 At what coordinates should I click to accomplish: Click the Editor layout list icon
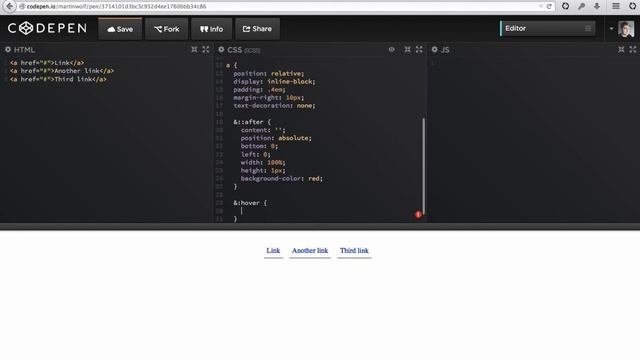588,29
